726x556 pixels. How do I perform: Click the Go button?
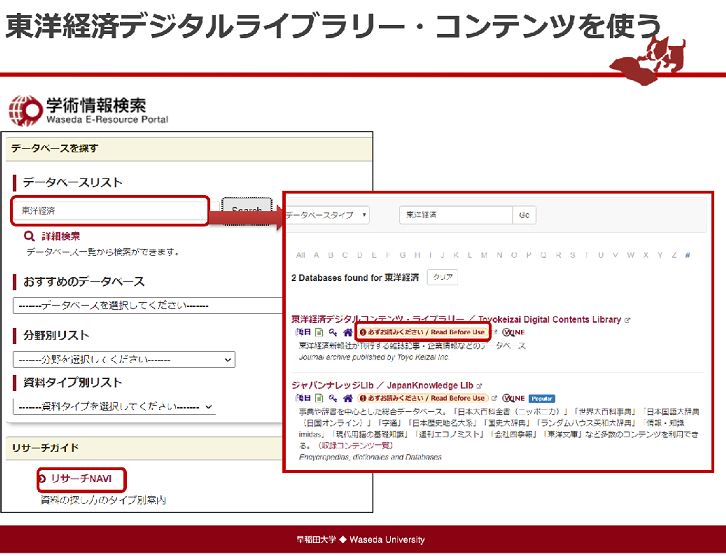(x=524, y=215)
